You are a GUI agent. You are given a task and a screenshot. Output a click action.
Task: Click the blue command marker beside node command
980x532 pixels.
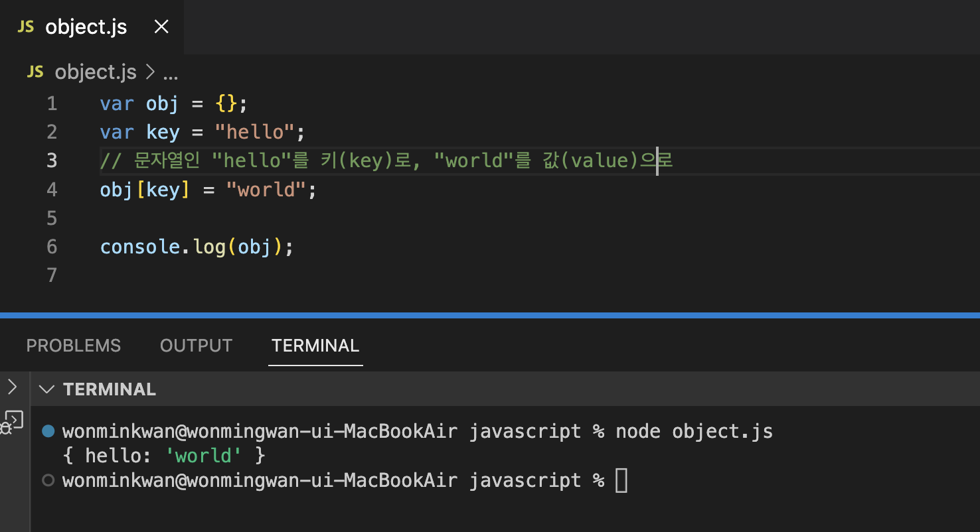click(x=48, y=431)
